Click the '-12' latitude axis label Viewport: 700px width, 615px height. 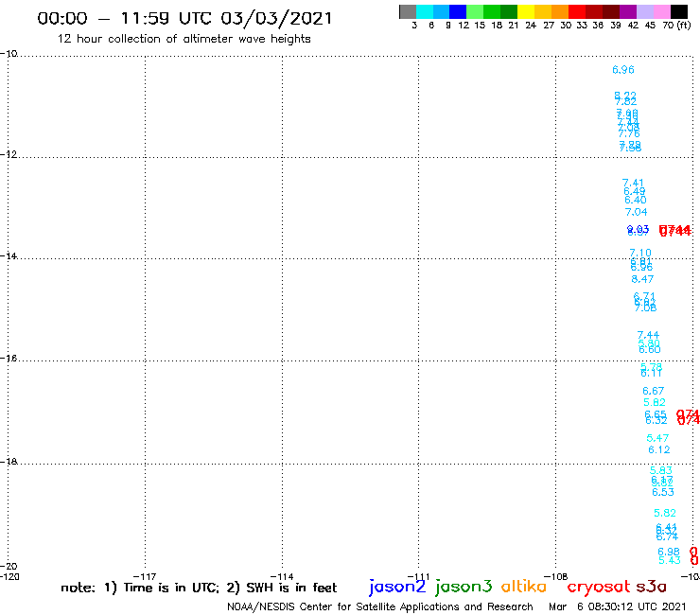(x=9, y=154)
